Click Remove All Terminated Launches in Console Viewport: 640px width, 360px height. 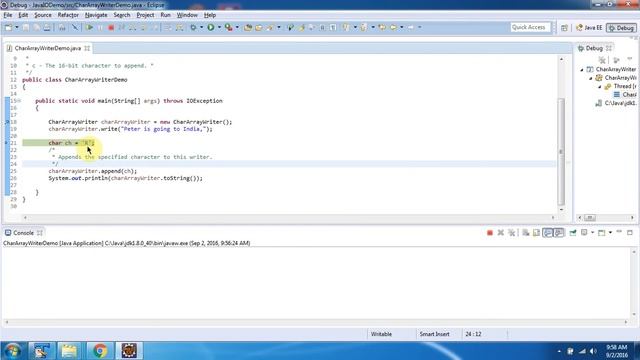point(512,233)
